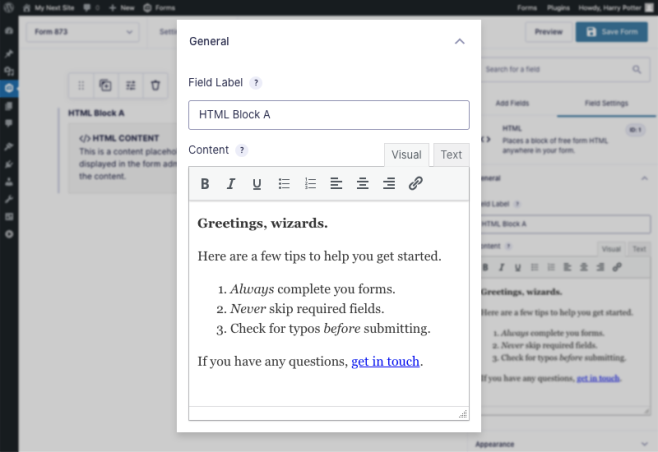The image size is (658, 452).
Task: Show help tooltip for Field Label
Action: coord(256,82)
